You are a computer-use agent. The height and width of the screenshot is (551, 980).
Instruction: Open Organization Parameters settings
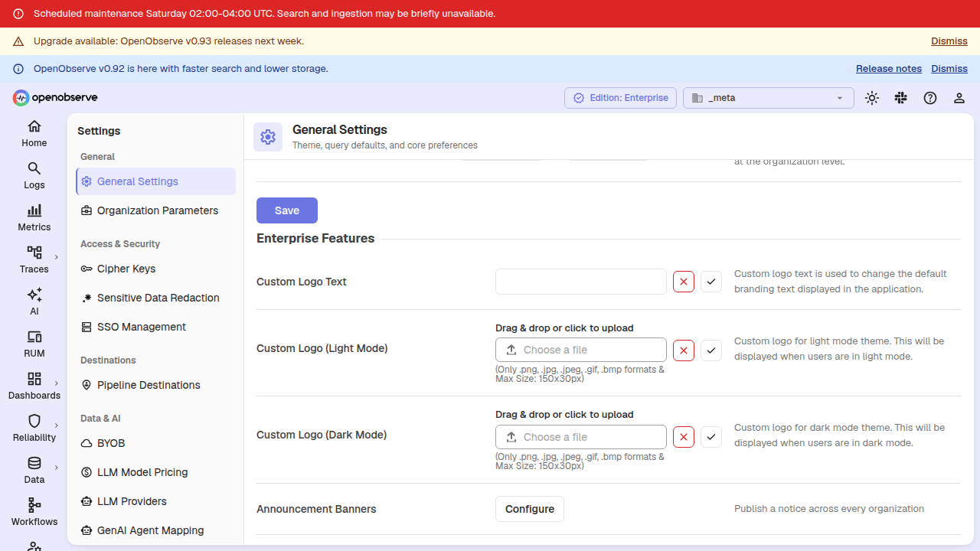click(x=156, y=210)
